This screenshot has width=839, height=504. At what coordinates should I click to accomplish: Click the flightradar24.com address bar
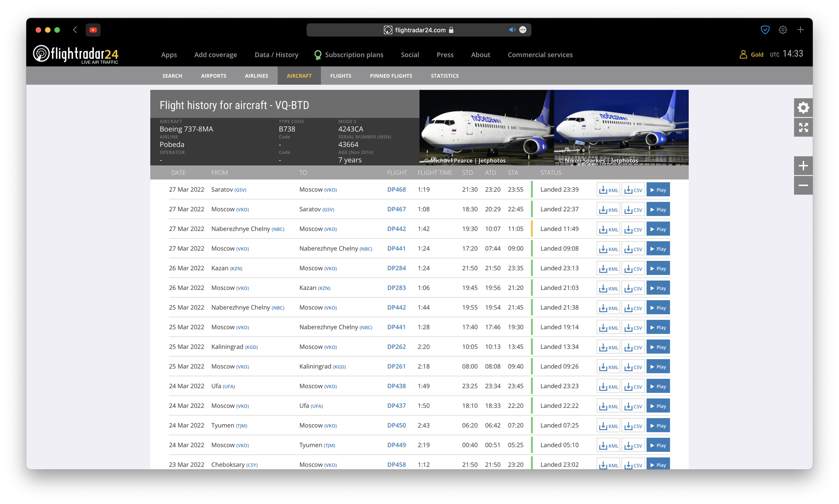pos(419,30)
